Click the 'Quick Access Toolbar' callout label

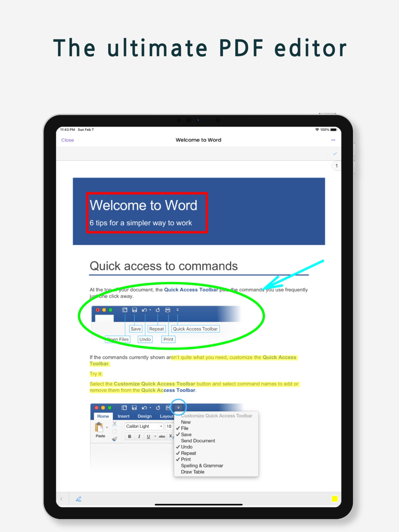tap(196, 329)
